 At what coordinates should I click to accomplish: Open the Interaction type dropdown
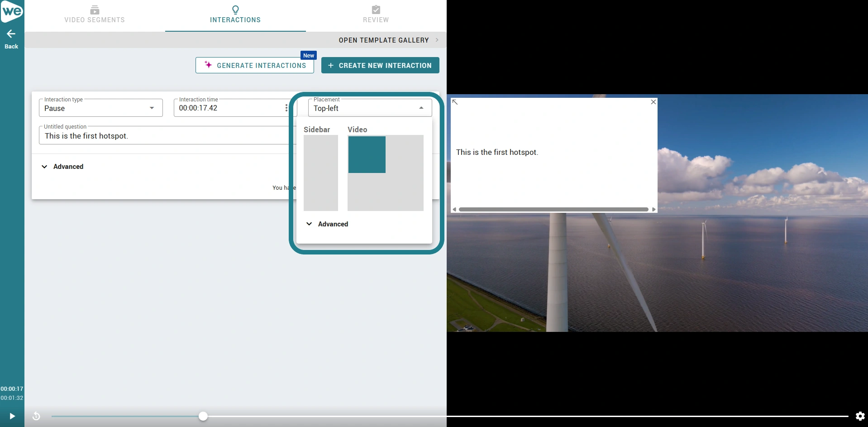pos(101,108)
